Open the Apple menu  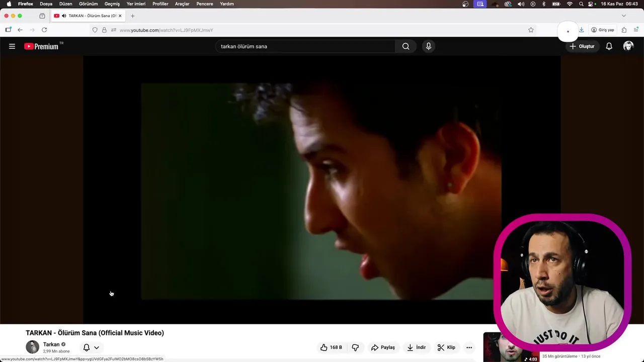point(9,4)
